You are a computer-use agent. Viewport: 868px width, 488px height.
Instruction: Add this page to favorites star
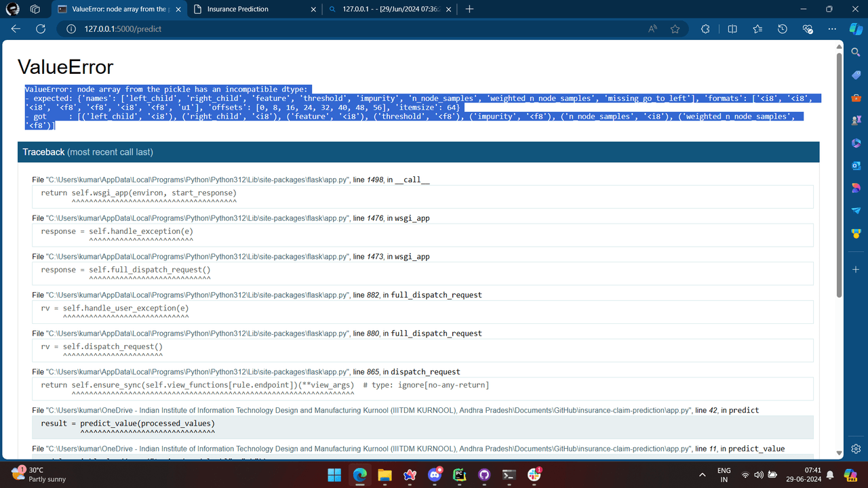click(x=675, y=29)
